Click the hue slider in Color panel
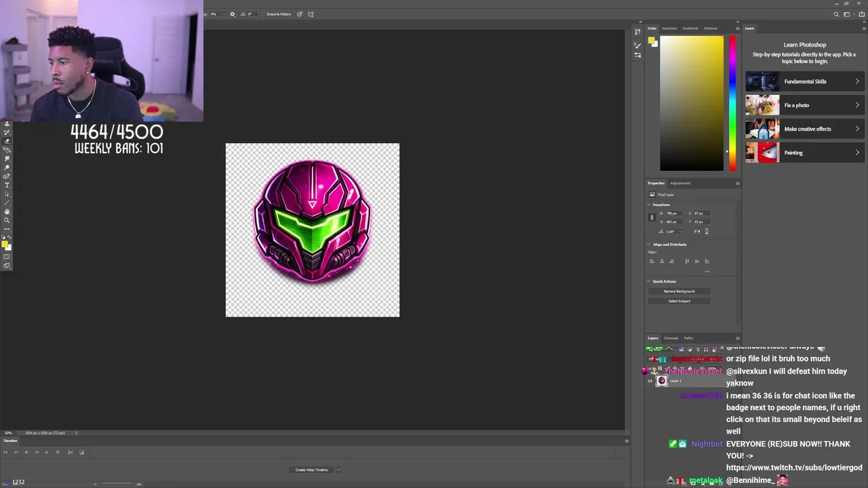868x488 pixels. pyautogui.click(x=732, y=102)
